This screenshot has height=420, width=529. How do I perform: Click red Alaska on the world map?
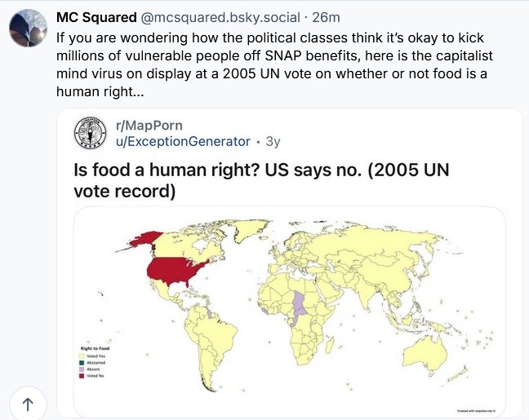[x=149, y=237]
